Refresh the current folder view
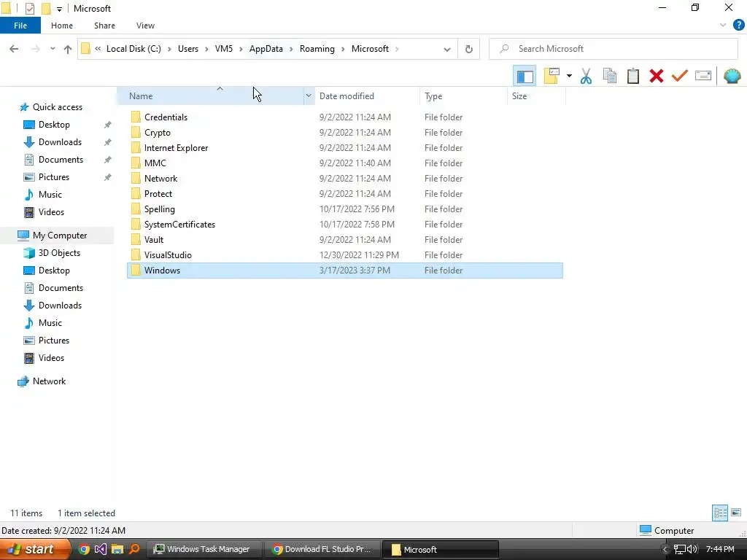The height and width of the screenshot is (560, 747). [469, 49]
